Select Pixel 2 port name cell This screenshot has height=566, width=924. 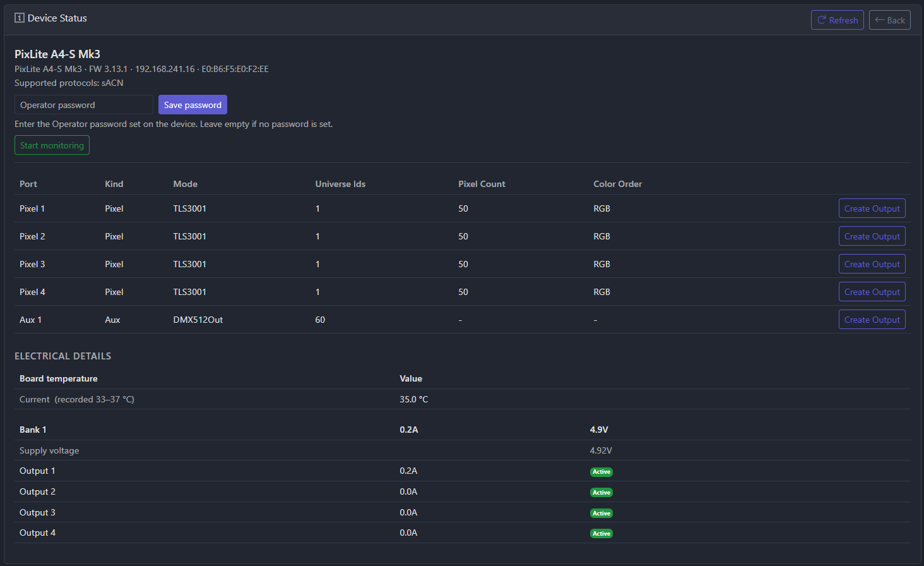[x=32, y=236]
